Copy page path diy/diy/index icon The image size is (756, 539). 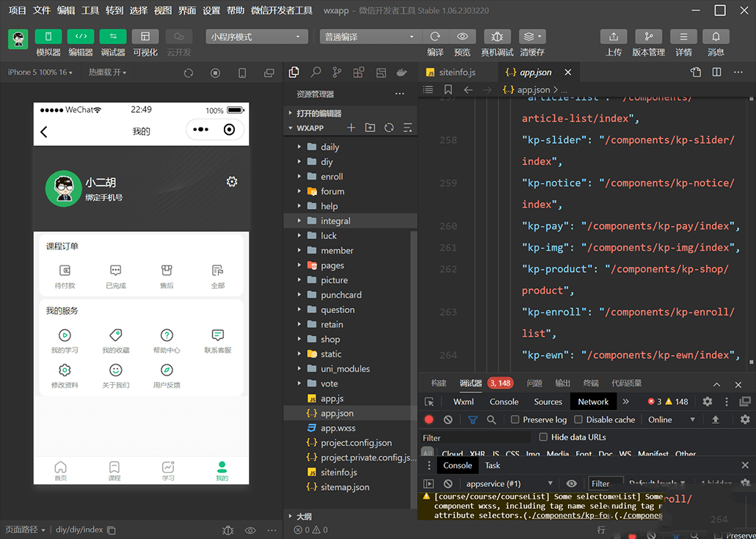coord(112,530)
